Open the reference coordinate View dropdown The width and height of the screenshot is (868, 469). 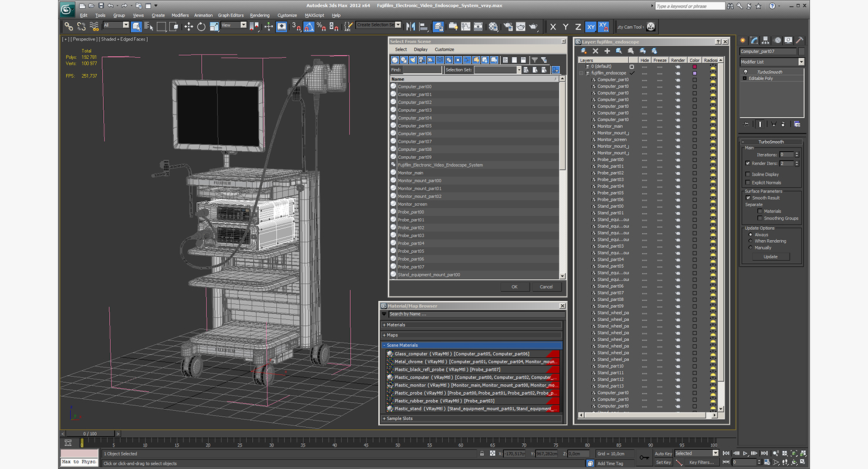tap(234, 25)
